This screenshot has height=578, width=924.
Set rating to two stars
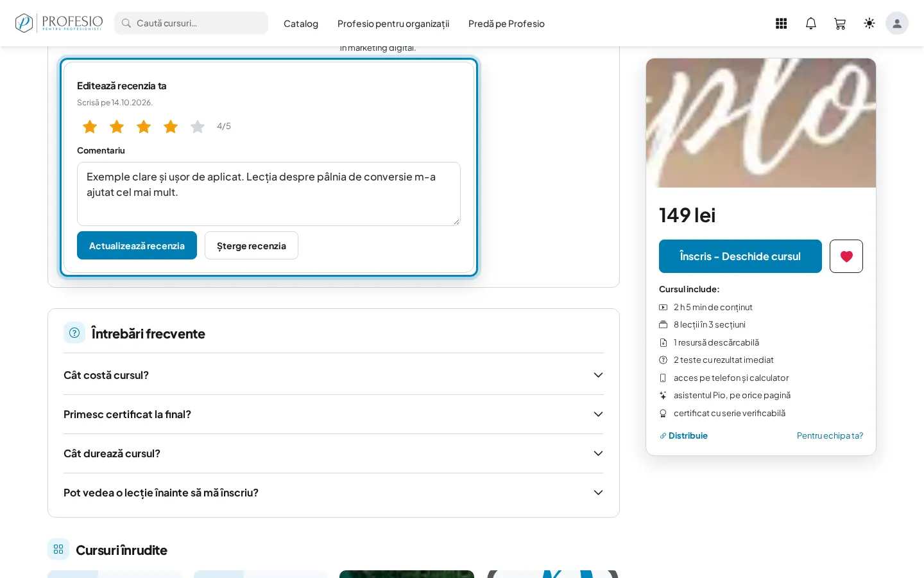click(117, 127)
